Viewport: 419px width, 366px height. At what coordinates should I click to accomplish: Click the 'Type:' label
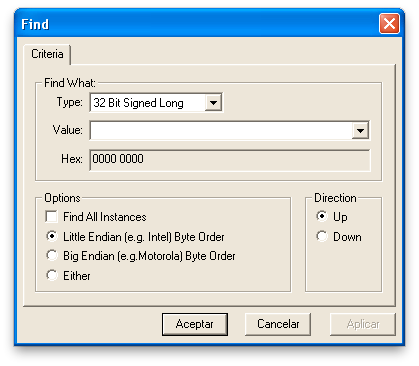pos(69,102)
